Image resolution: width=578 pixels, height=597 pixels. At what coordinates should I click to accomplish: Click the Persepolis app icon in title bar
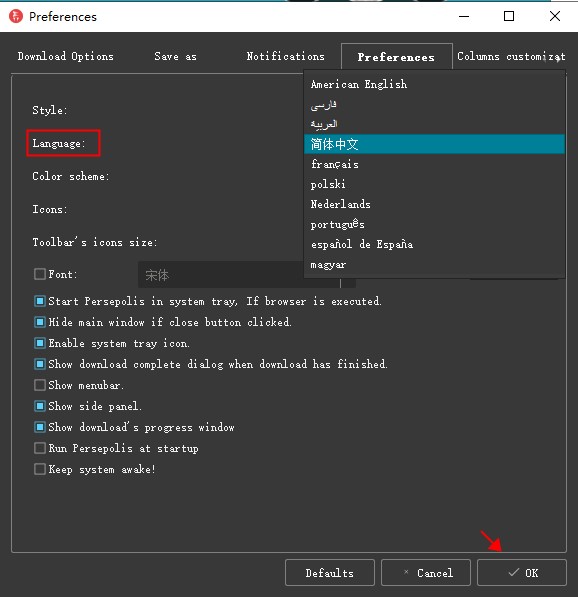tap(16, 16)
